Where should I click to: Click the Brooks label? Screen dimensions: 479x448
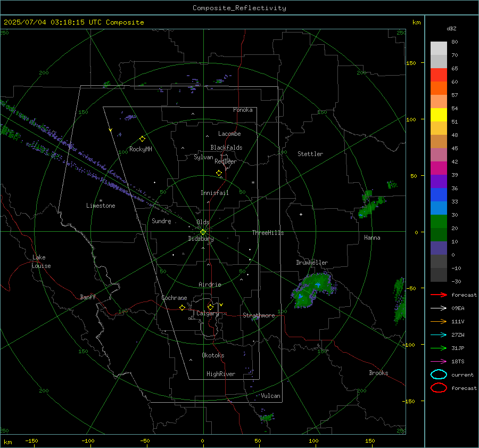tap(378, 373)
